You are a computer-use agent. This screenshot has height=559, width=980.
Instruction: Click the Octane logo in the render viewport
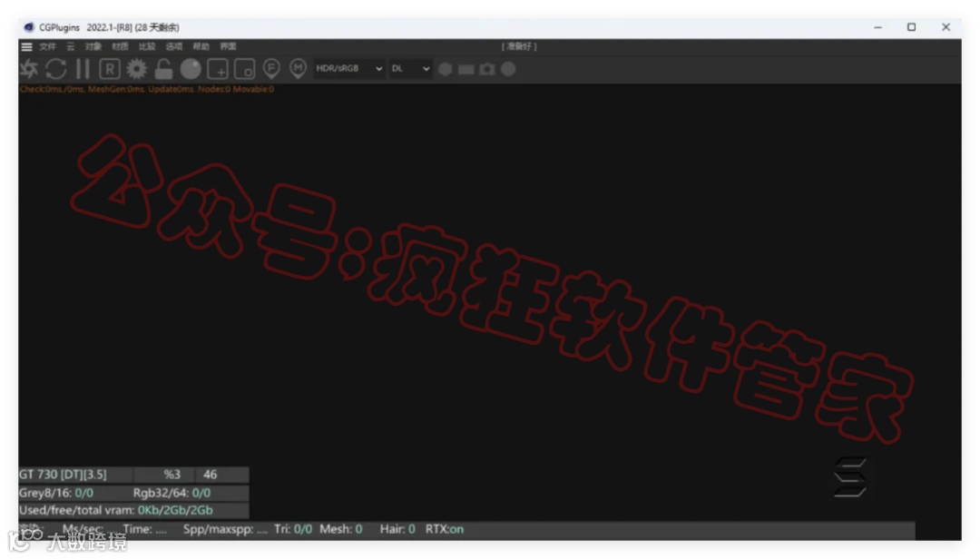850,477
